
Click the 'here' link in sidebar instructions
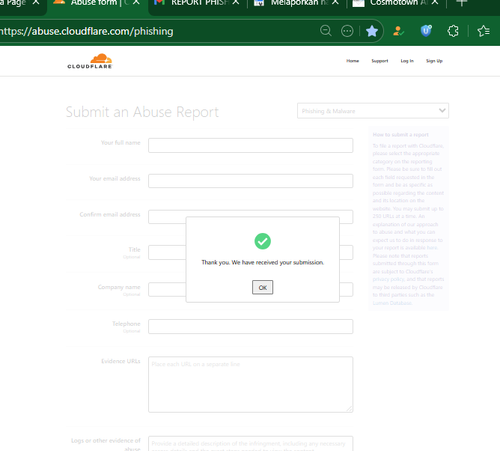432,248
